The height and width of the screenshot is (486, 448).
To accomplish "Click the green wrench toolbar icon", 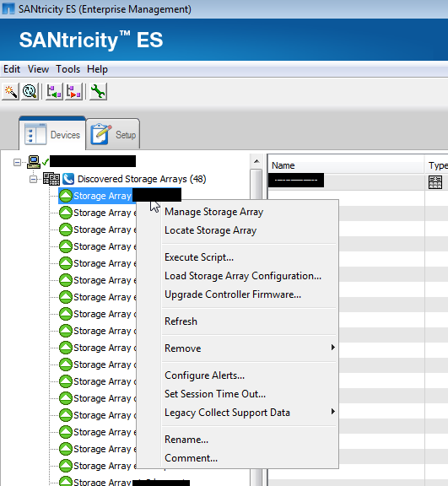I will [x=98, y=91].
